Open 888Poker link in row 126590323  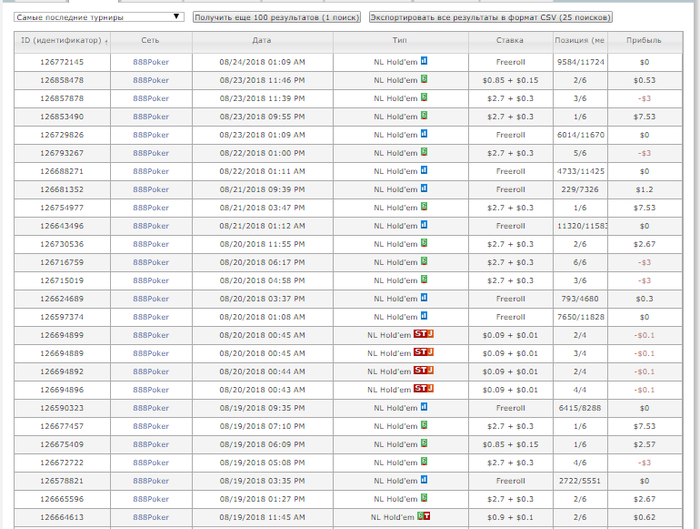point(151,408)
